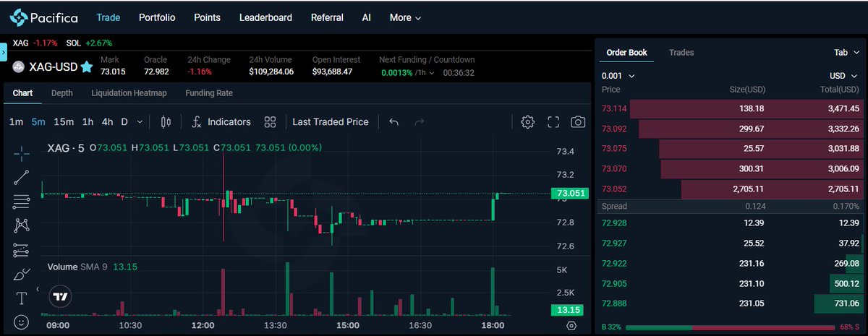Image resolution: width=868 pixels, height=336 pixels.
Task: Toggle the XAG-USD favorite star
Action: [x=86, y=67]
